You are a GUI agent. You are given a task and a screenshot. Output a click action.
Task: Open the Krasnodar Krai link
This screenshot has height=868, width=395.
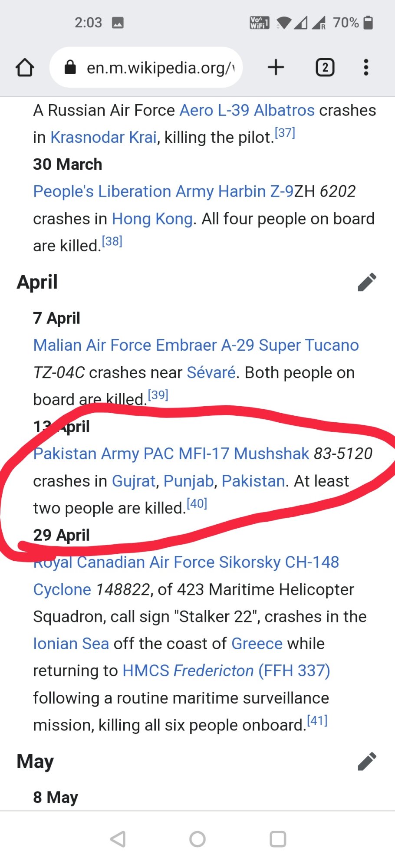tap(103, 137)
